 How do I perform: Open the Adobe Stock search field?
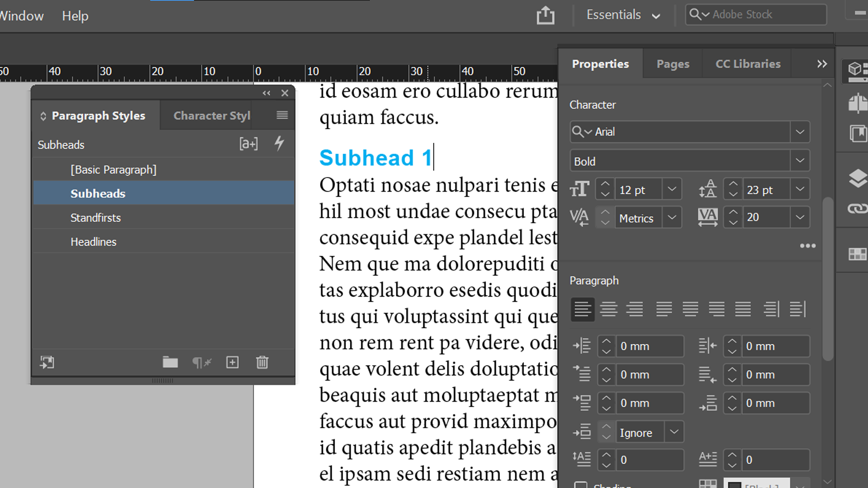tap(755, 14)
